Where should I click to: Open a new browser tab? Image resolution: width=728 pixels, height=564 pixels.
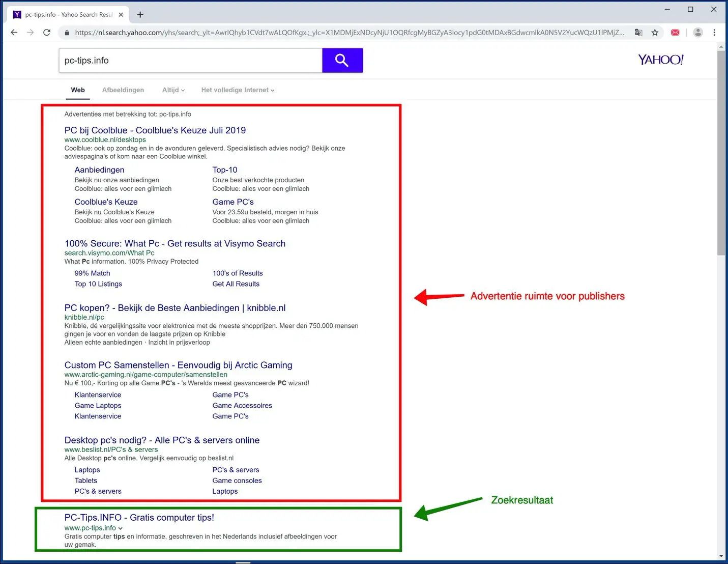click(x=140, y=15)
